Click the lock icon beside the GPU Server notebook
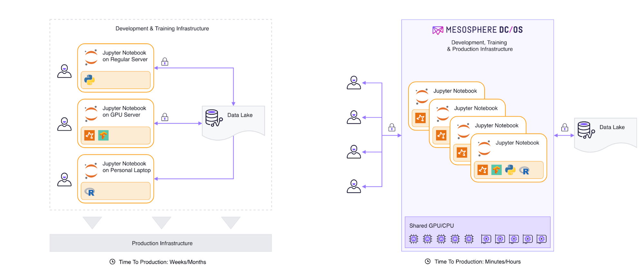Screen dimensions: 644x277 [x=165, y=117]
